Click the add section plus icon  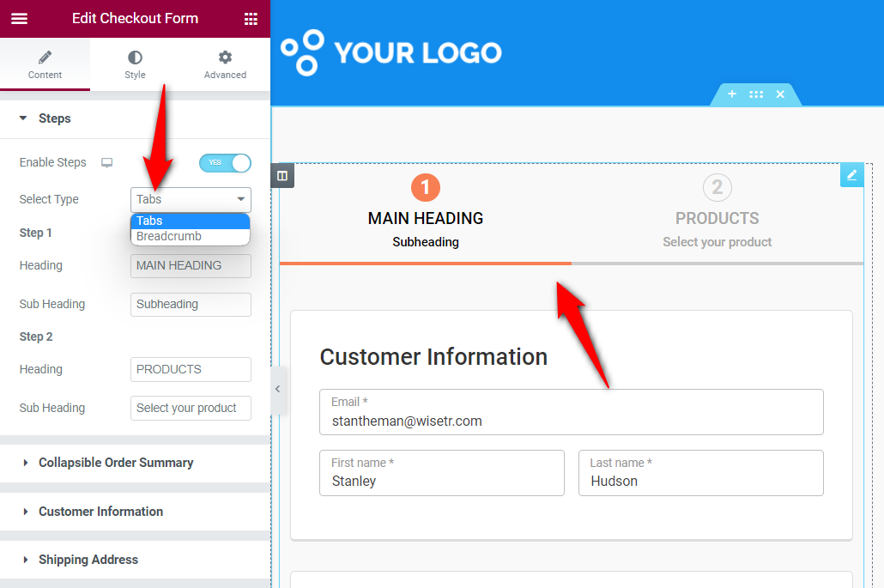(x=732, y=94)
